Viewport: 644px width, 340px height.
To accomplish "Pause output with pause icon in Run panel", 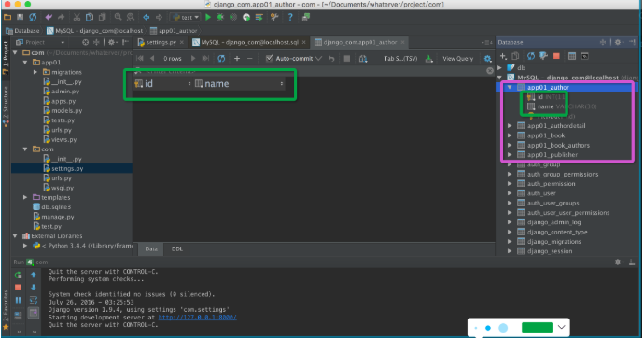I will 18,301.
